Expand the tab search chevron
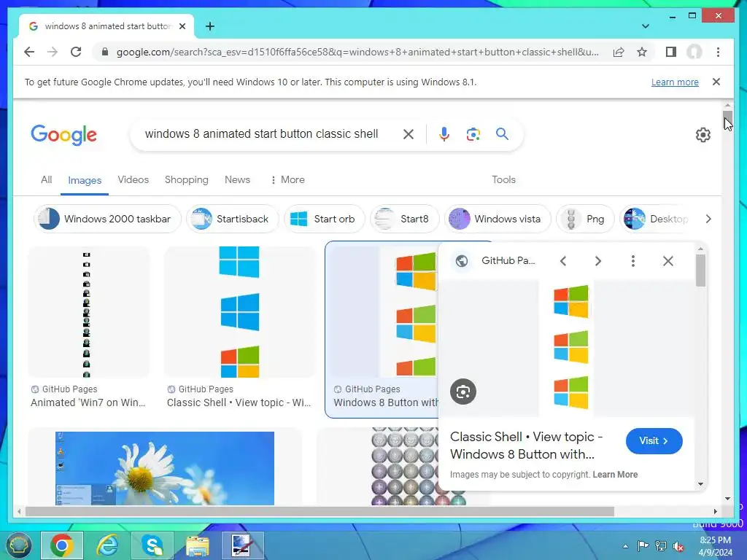This screenshot has height=560, width=747. point(645,26)
